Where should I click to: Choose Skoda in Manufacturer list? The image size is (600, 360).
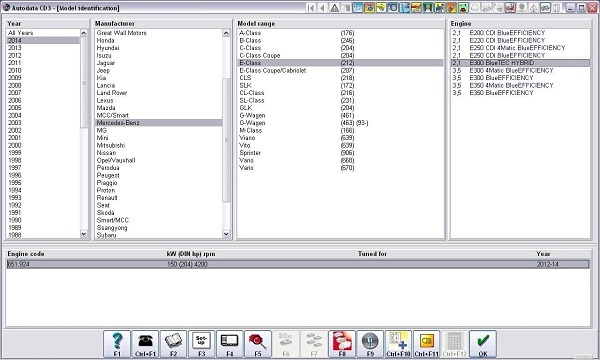point(158,213)
